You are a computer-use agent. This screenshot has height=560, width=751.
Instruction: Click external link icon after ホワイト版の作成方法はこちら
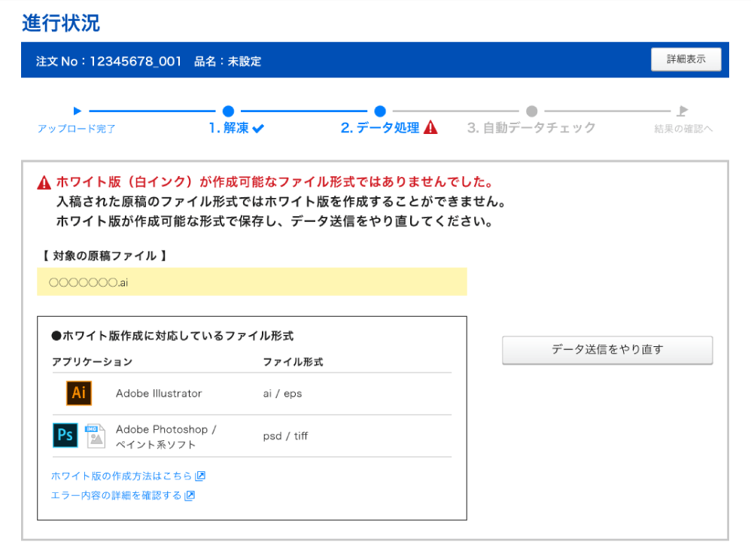(200, 476)
